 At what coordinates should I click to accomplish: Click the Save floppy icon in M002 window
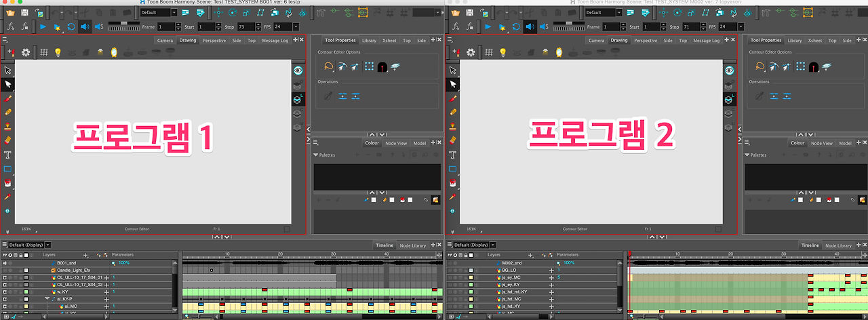point(471,12)
